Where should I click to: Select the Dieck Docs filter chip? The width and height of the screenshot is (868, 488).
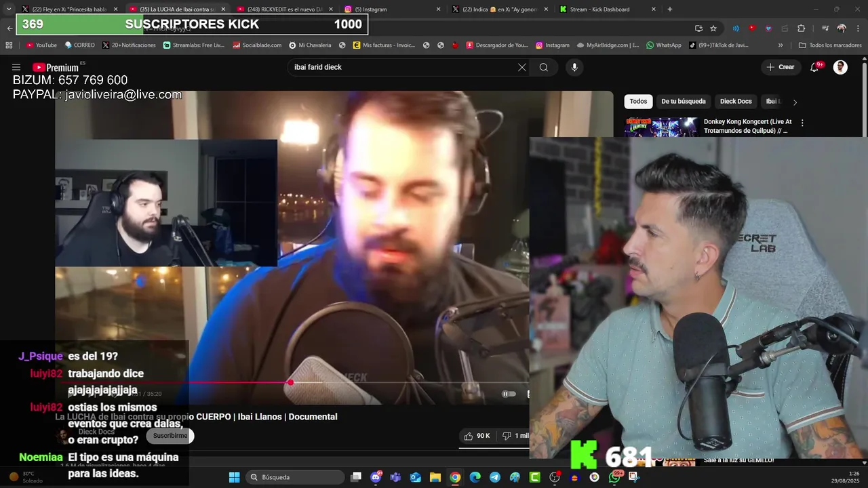click(x=736, y=102)
